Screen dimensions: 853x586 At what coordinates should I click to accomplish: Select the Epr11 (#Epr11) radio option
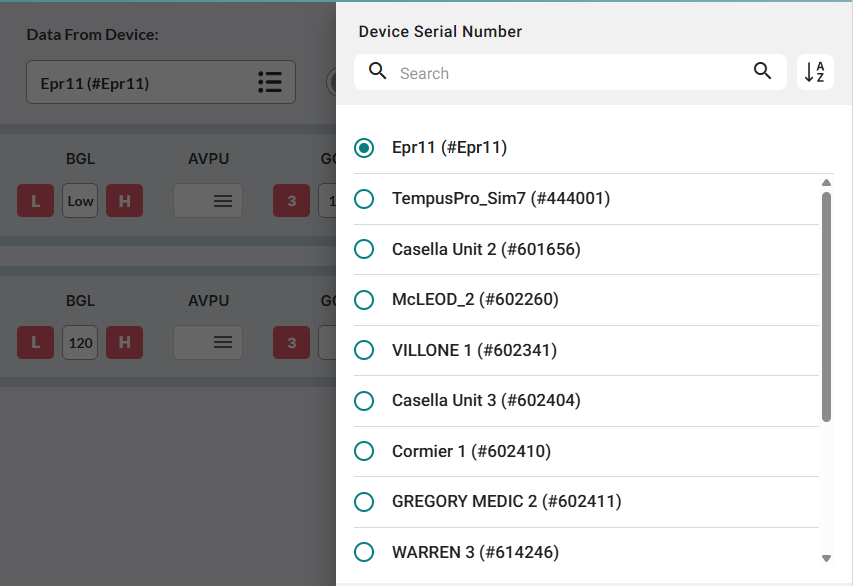click(x=365, y=148)
